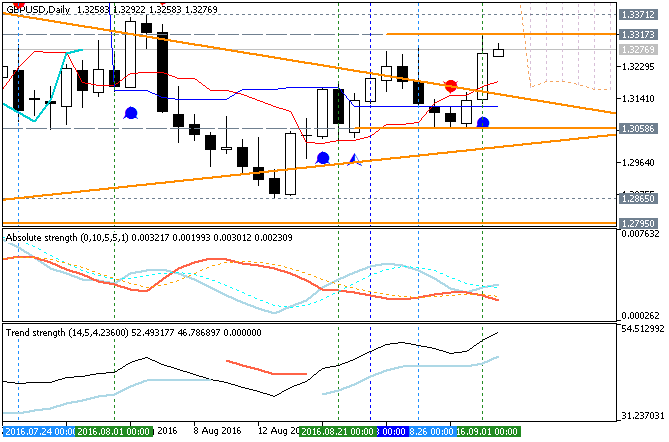The width and height of the screenshot is (669, 442).
Task: Click the 0.000262 scale value in Absolute strength
Action: [640, 316]
